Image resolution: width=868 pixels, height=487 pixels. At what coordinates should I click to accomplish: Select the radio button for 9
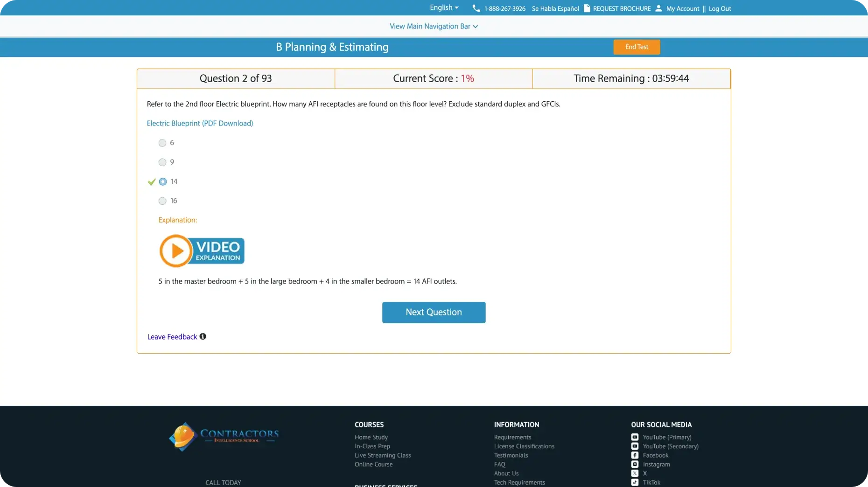pyautogui.click(x=162, y=162)
